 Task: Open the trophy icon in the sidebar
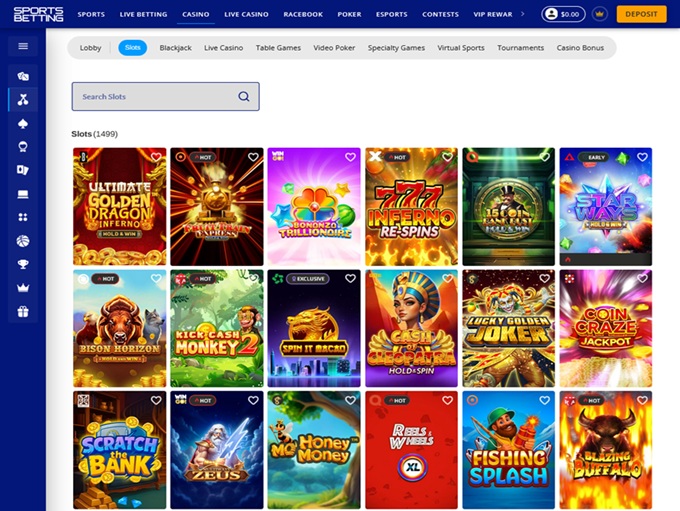coord(23,264)
